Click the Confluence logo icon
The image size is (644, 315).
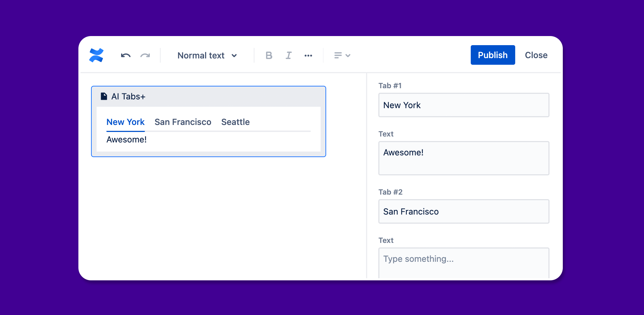96,55
